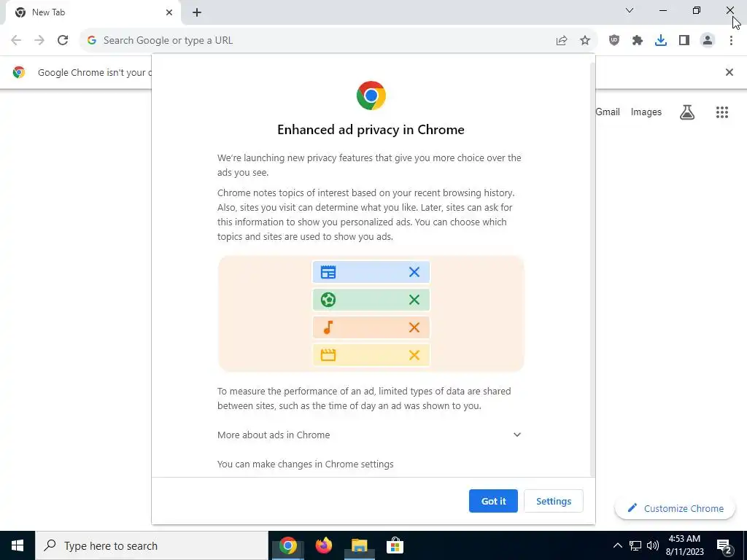
Task: Click the dialog's vertical scrollbar
Action: [592, 269]
